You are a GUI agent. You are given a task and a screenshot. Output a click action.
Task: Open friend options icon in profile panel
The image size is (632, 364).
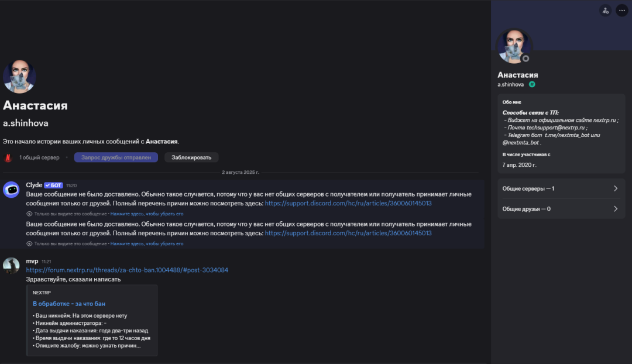point(606,11)
